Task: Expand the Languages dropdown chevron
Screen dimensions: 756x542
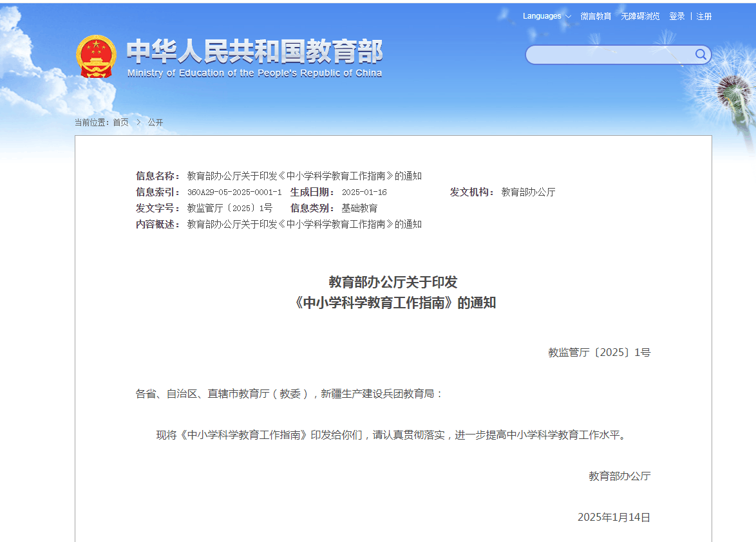Action: tap(568, 17)
